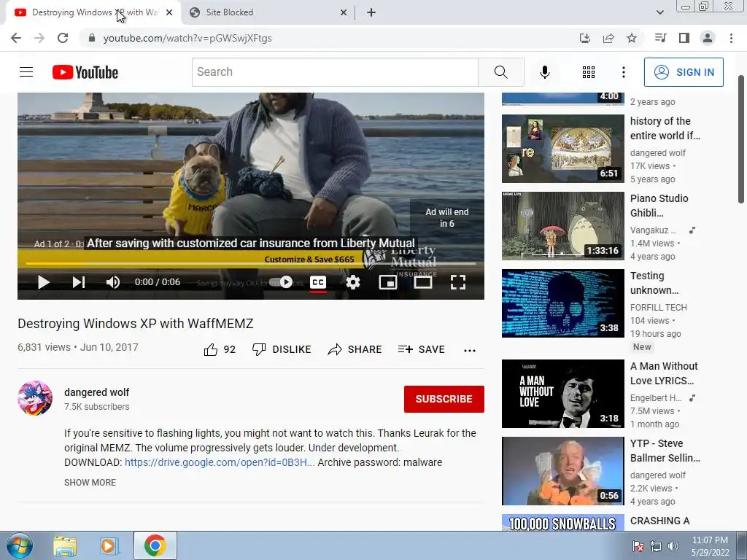Expand description with SHOW MORE
The image size is (747, 560).
[90, 483]
